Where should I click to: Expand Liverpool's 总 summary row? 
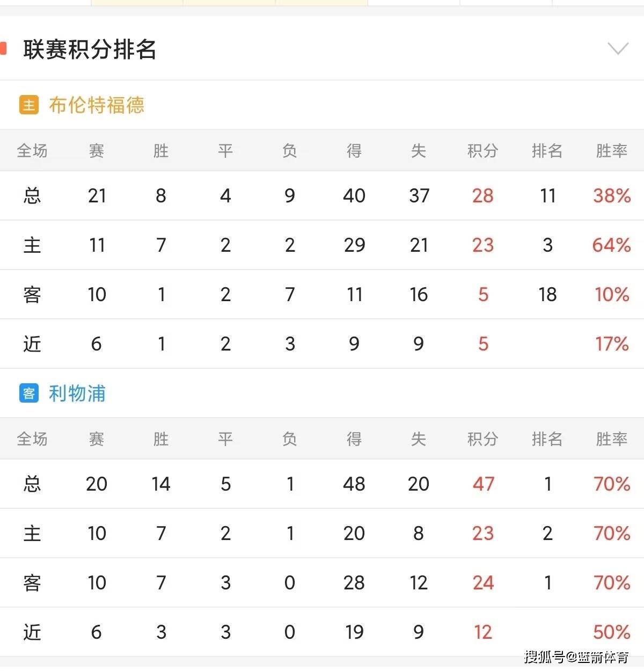point(32,484)
